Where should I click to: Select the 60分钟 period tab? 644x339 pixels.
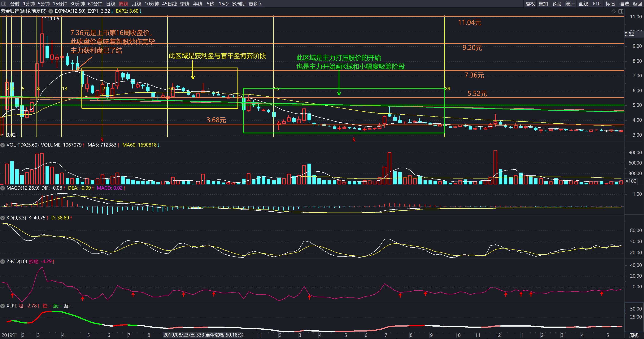click(x=95, y=4)
